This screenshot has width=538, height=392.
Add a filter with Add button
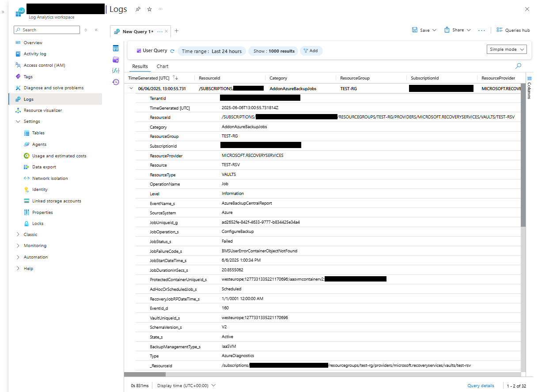tap(311, 51)
